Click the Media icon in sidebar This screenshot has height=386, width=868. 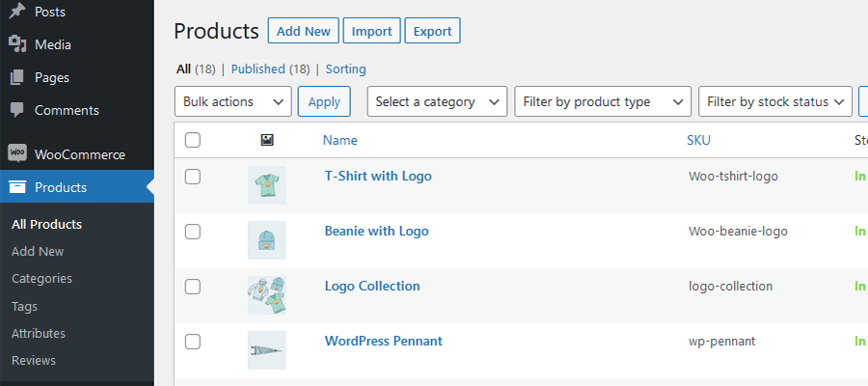pyautogui.click(x=16, y=44)
